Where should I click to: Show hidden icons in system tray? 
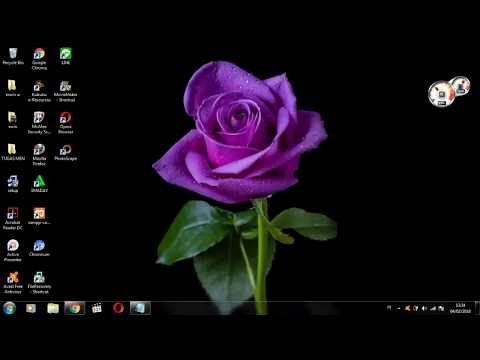[x=398, y=309]
